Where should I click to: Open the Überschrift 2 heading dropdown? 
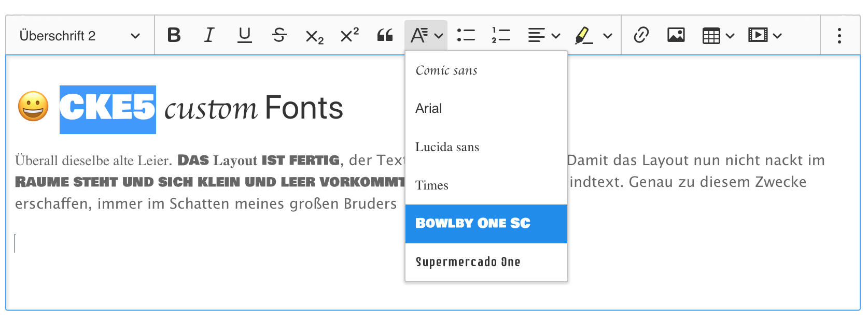[80, 36]
